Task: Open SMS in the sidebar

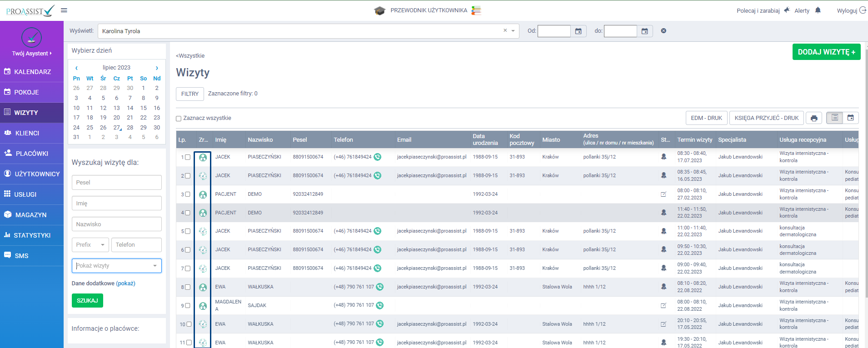Action: (x=32, y=256)
